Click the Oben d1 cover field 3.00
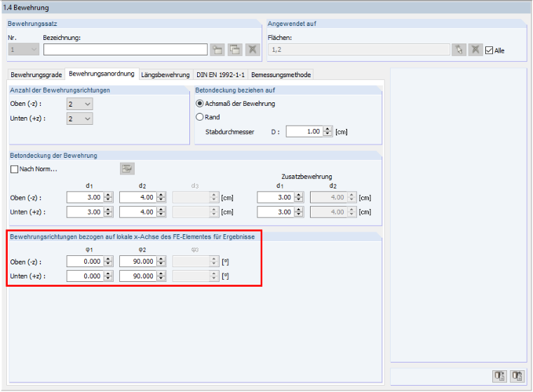The height and width of the screenshot is (392, 533). [86, 198]
